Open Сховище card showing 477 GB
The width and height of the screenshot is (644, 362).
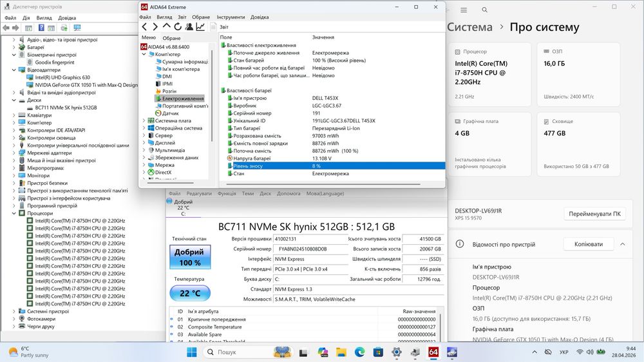coord(578,144)
